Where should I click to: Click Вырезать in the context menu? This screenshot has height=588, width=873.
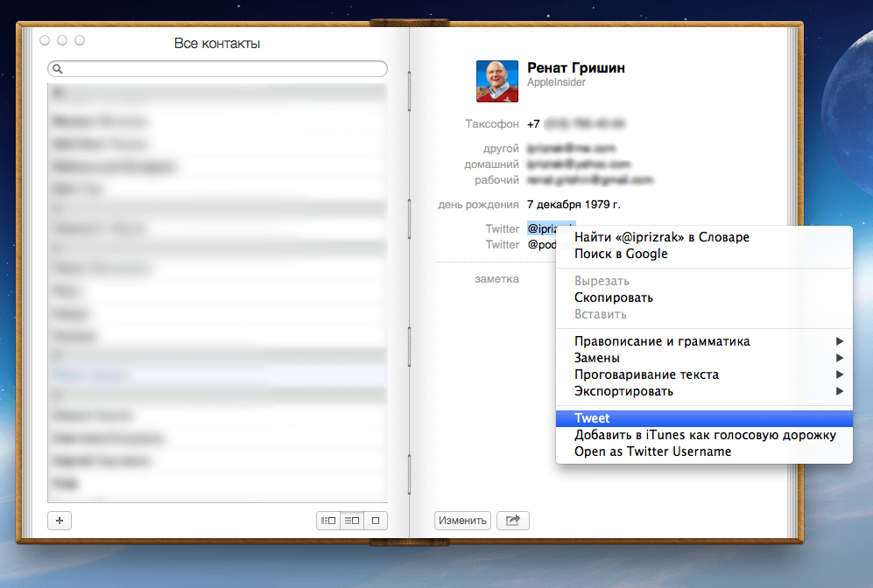click(x=704, y=281)
